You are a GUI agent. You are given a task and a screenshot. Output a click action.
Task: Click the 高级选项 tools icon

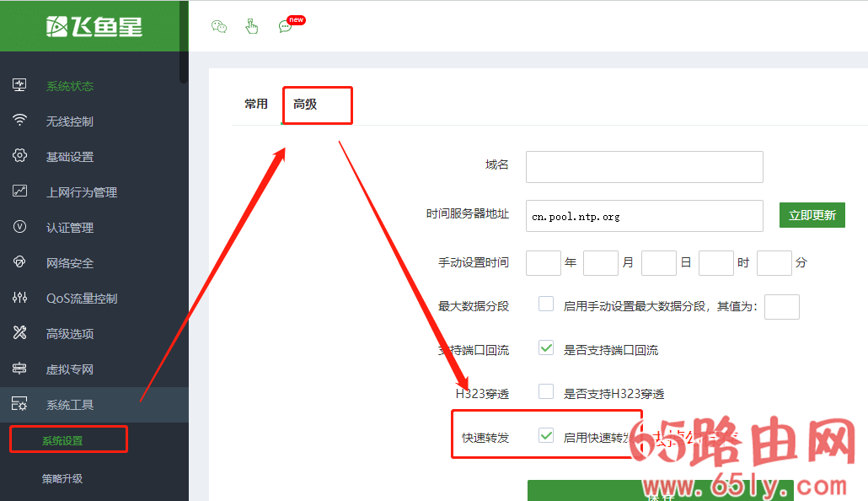(19, 332)
